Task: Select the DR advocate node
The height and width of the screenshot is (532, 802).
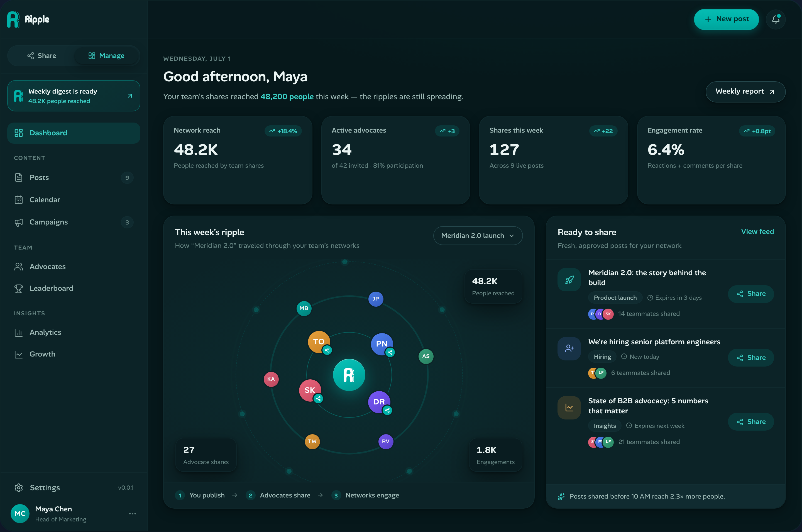Action: (379, 402)
